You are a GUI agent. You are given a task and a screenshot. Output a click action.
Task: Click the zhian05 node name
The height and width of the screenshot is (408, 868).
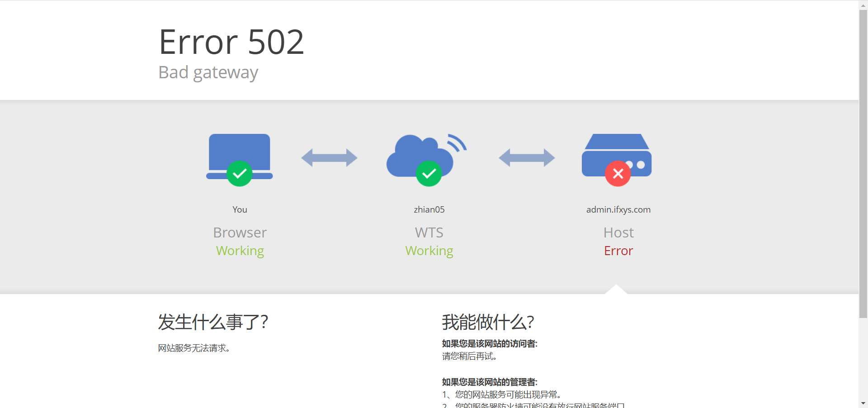pos(429,209)
